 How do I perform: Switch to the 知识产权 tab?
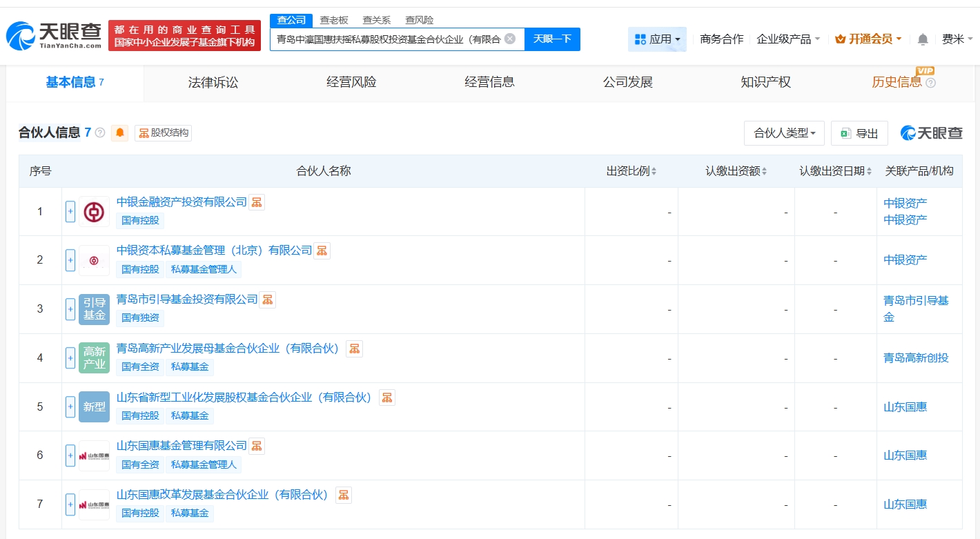[765, 82]
